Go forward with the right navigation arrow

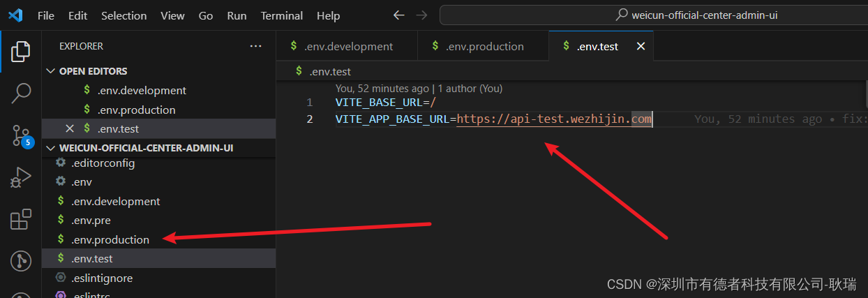[x=421, y=15]
